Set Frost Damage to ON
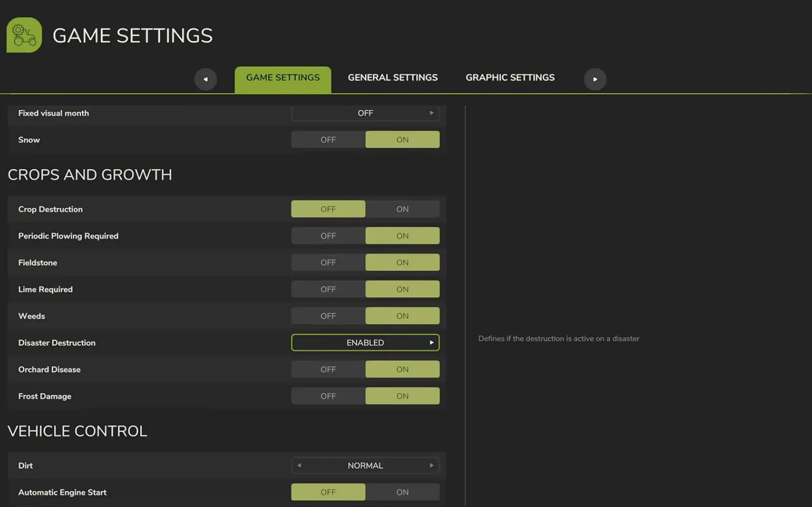The image size is (812, 507). coord(402,396)
